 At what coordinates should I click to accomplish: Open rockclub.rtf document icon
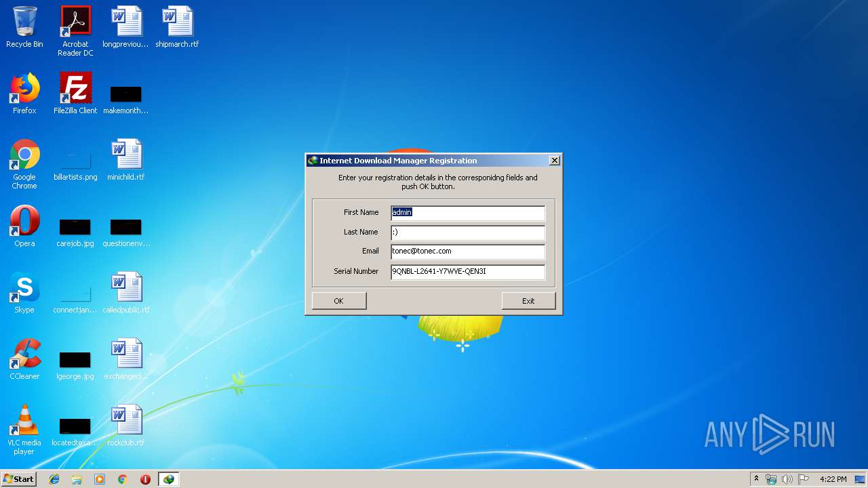125,426
